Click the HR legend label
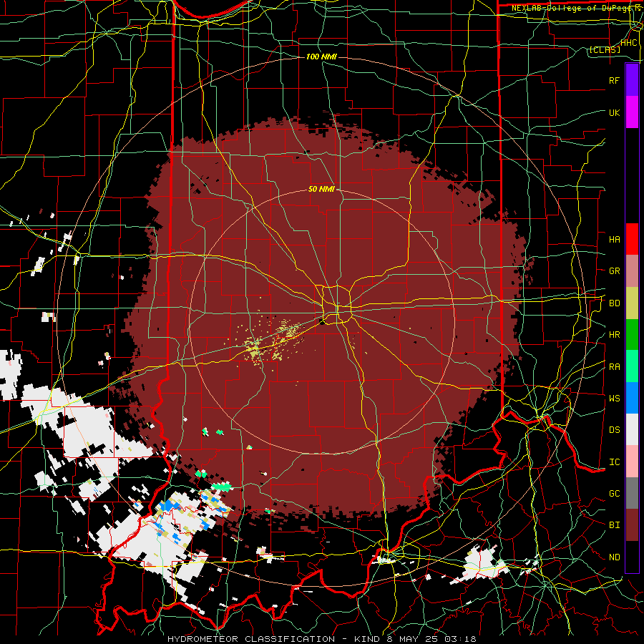The width and height of the screenshot is (644, 644). [x=614, y=335]
